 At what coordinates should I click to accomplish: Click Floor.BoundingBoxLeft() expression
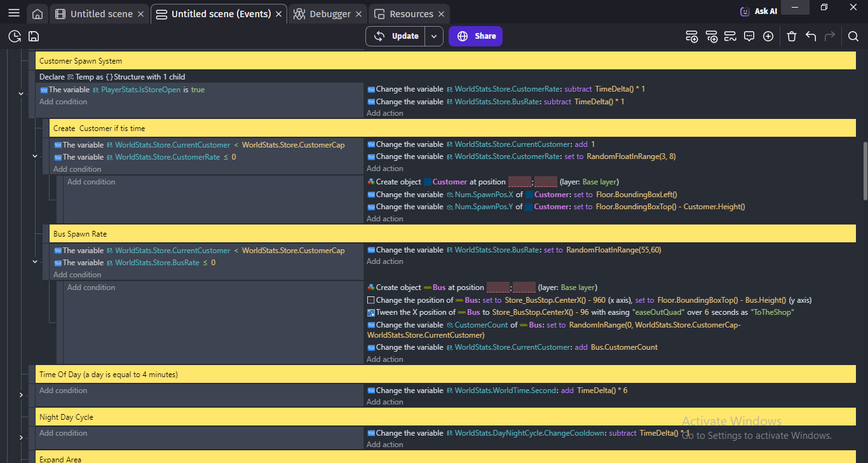(x=637, y=195)
